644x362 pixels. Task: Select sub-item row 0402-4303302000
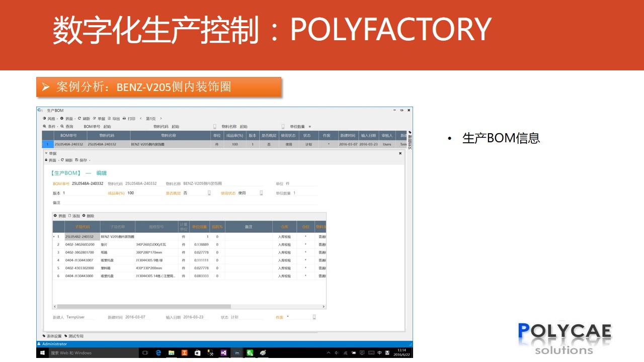point(189,268)
